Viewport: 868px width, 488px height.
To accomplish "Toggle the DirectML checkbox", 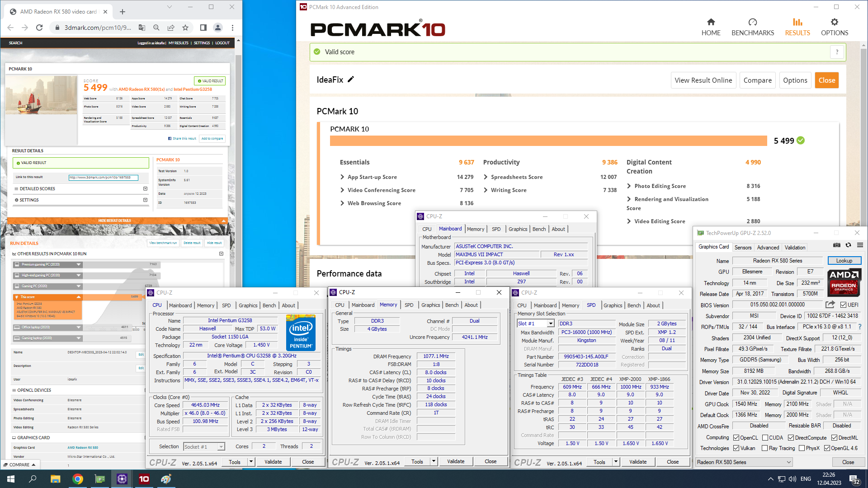I will (x=834, y=438).
